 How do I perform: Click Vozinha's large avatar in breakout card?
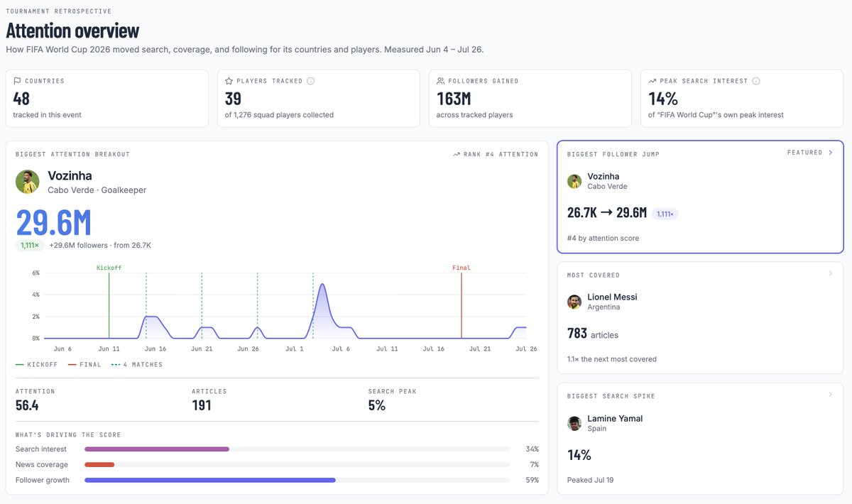point(28,182)
